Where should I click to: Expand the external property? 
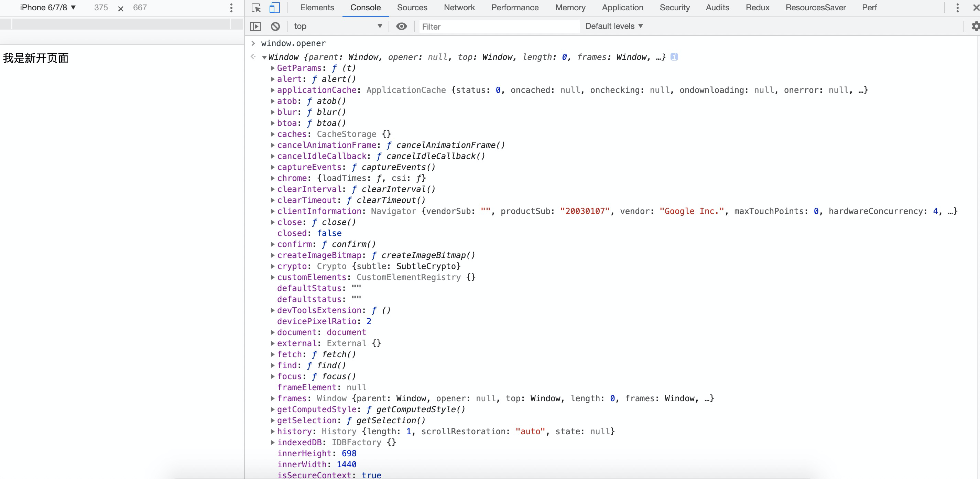(x=272, y=343)
